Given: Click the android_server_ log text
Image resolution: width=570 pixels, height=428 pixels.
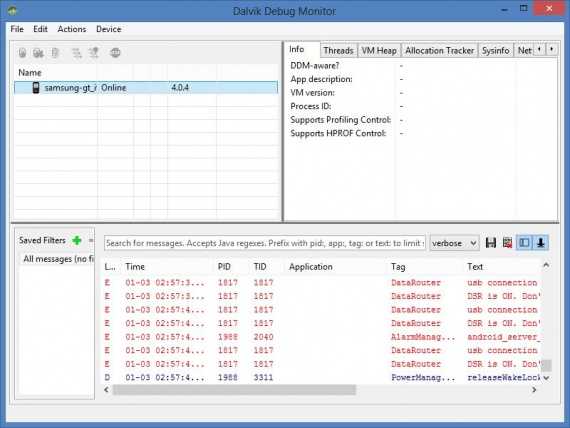Looking at the screenshot, I should (504, 337).
